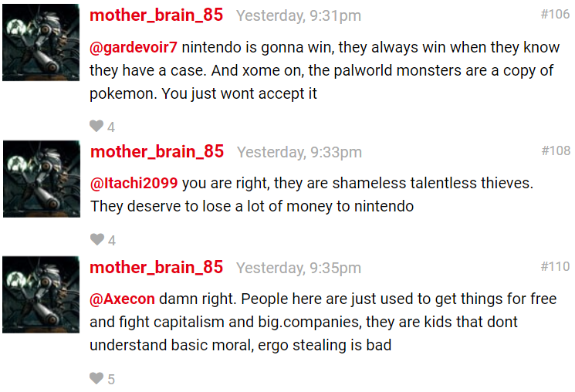Click the Yesterday, 9:35pm timestamp
Screen dimensions: 575x392
click(299, 268)
